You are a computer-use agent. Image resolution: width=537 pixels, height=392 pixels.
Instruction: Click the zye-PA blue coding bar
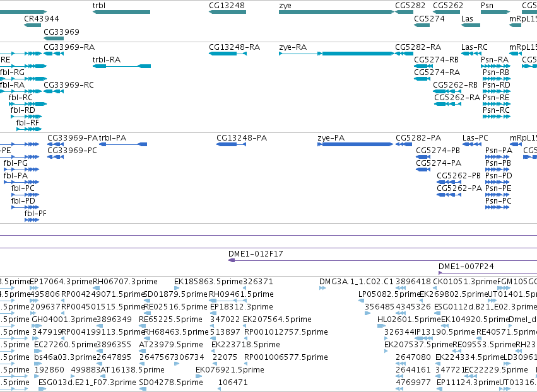356,144
